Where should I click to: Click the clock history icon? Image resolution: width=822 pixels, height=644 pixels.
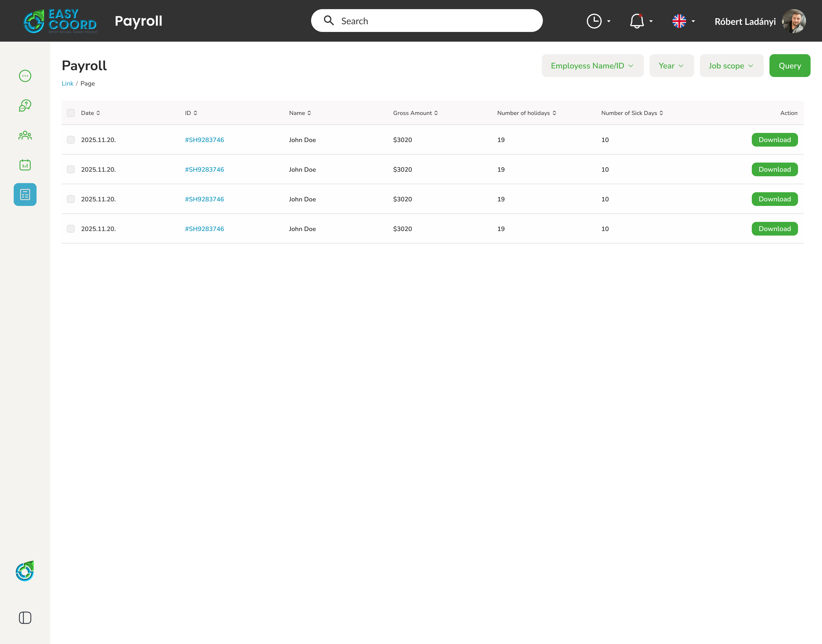(594, 21)
